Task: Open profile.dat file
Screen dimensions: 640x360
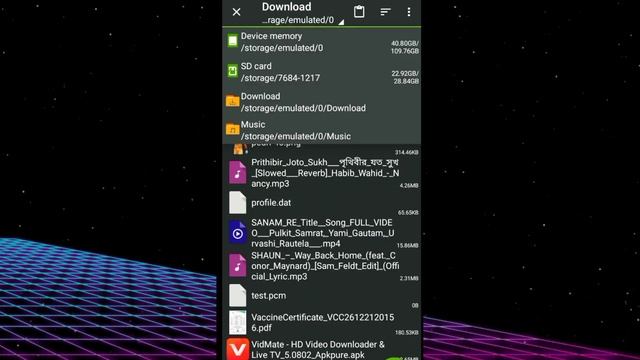Action: (322, 203)
